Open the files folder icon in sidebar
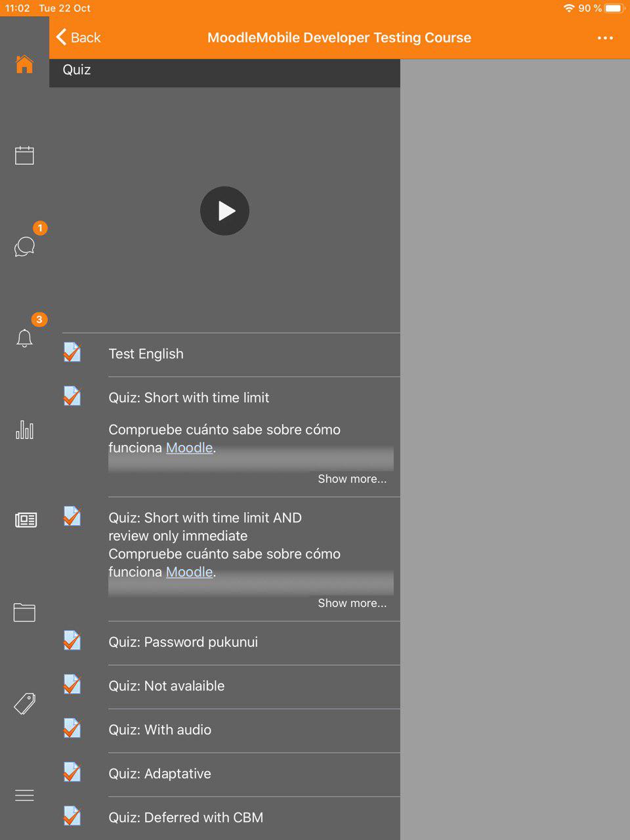Viewport: 630px width, 840px height. 24,612
